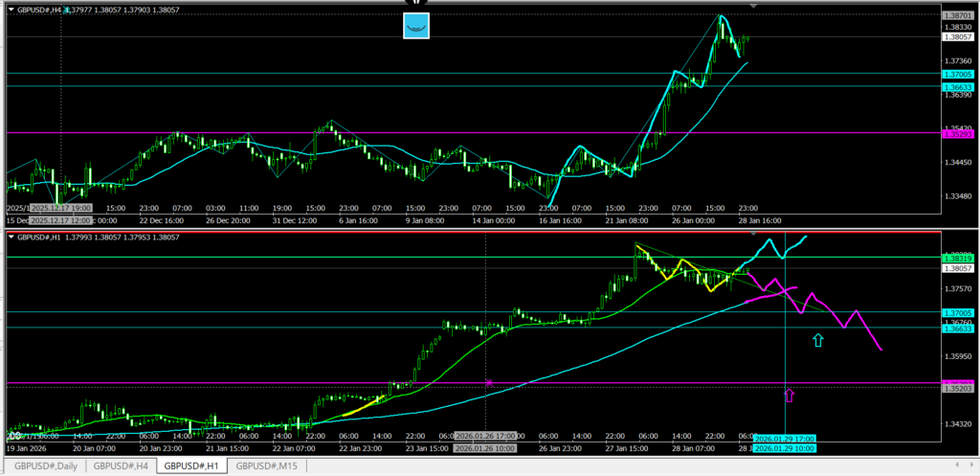The height and width of the screenshot is (476, 980).
Task: Open the GBPUSD#,M15 chart tab
Action: click(x=267, y=466)
